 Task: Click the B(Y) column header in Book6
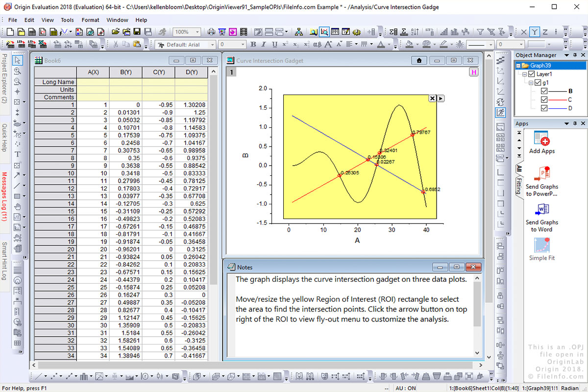point(125,72)
